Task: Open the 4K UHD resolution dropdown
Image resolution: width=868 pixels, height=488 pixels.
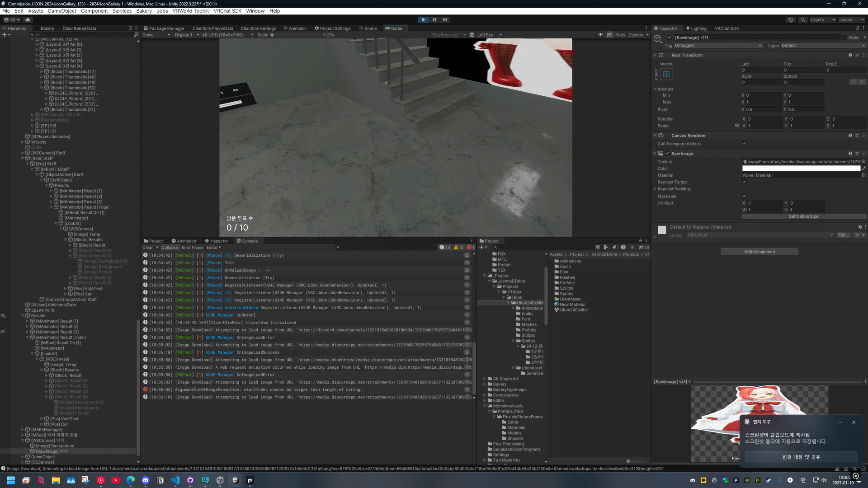Action: [x=227, y=35]
